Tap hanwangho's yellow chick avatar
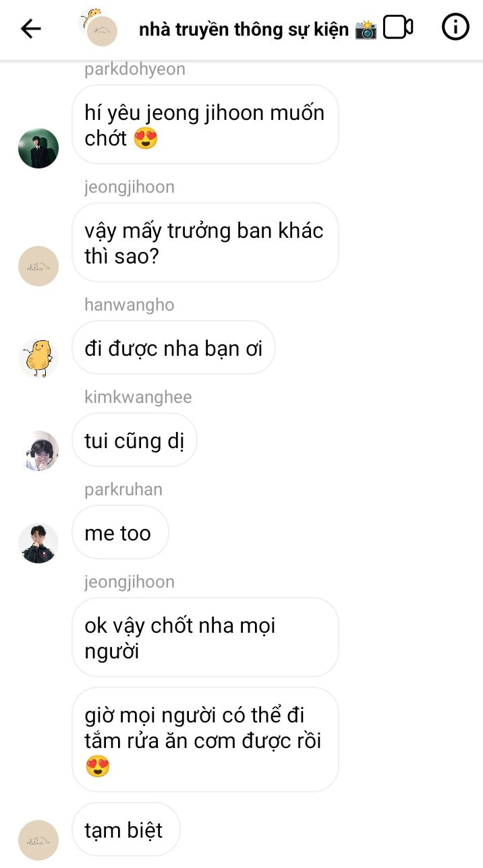The image size is (483, 868). coord(38,358)
